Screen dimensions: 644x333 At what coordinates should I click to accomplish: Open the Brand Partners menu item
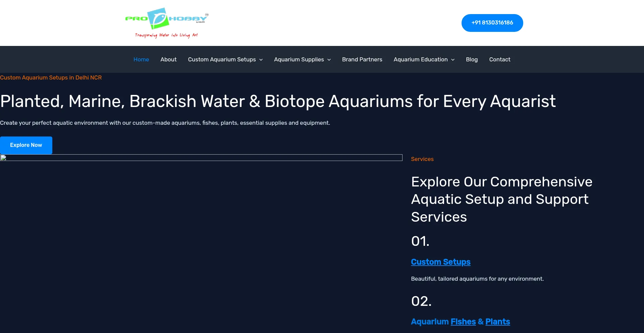pos(362,59)
